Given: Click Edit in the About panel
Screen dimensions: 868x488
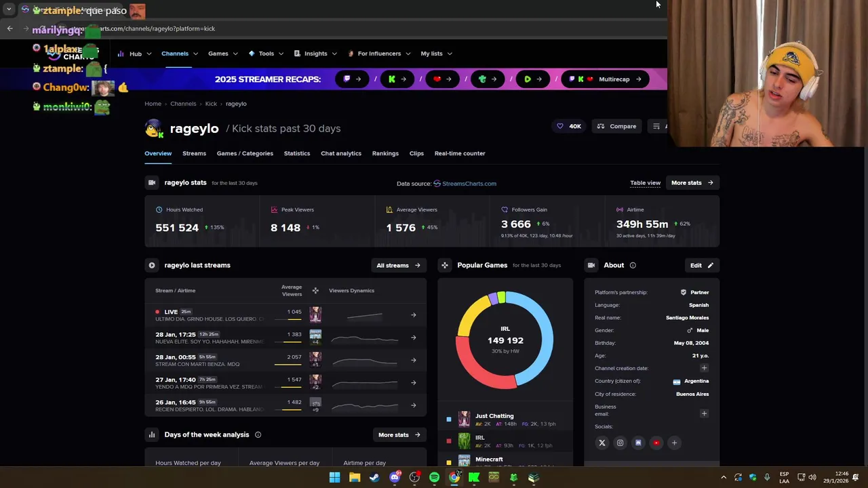Looking at the screenshot, I should pyautogui.click(x=701, y=265).
